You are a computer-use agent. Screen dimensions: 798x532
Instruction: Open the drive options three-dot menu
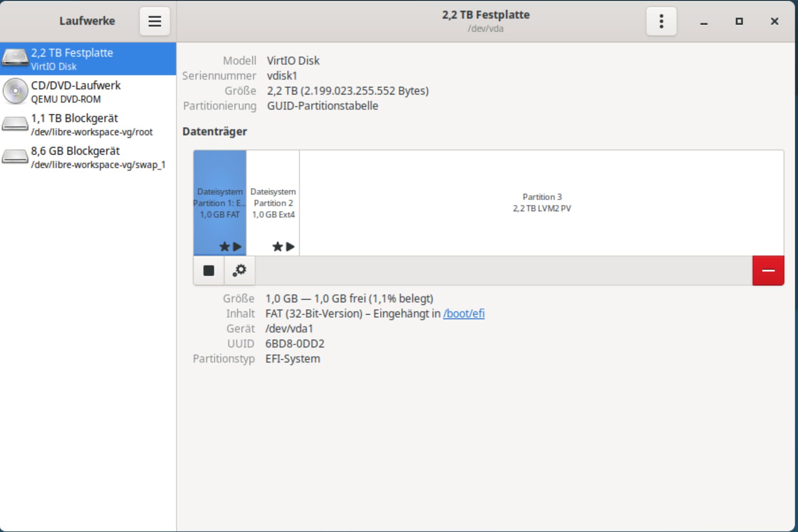[x=661, y=21]
